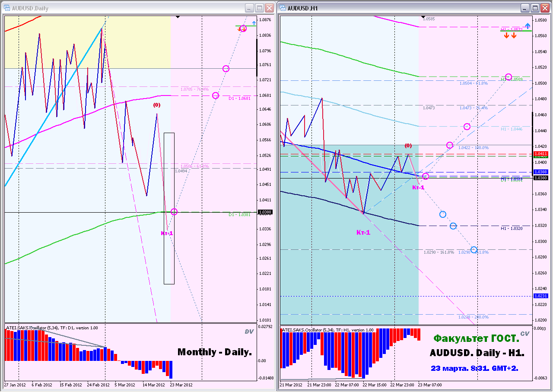Viewport: 553px width, 392px height.
Task: Click the black 1.0380 price tag, Daily axis
Action: coord(265,212)
